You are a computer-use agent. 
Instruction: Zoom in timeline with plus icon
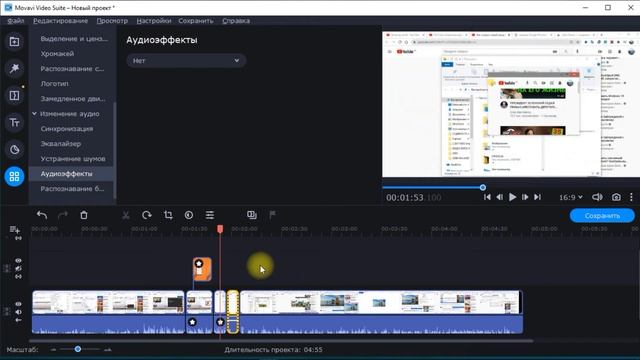108,349
